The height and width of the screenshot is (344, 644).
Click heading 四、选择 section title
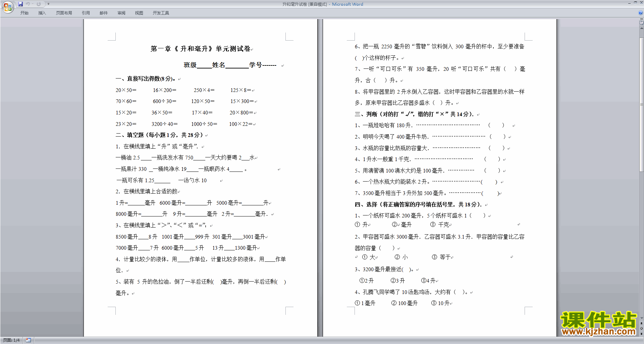[x=419, y=205]
